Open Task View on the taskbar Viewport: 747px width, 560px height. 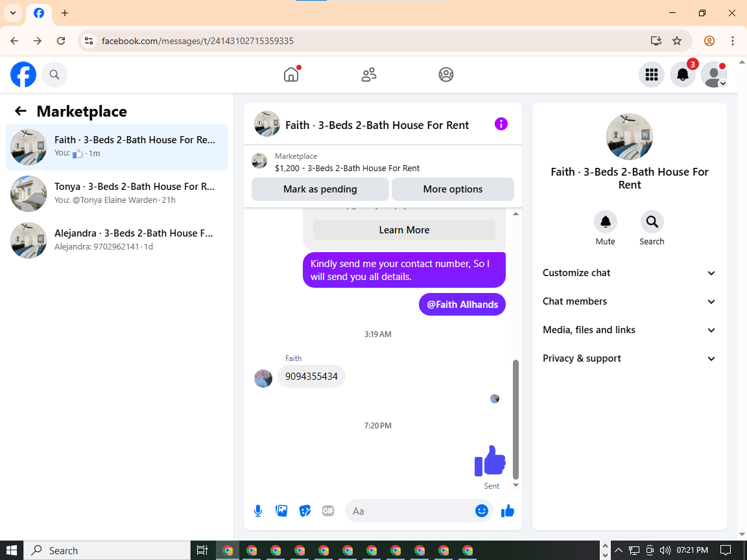pyautogui.click(x=202, y=550)
